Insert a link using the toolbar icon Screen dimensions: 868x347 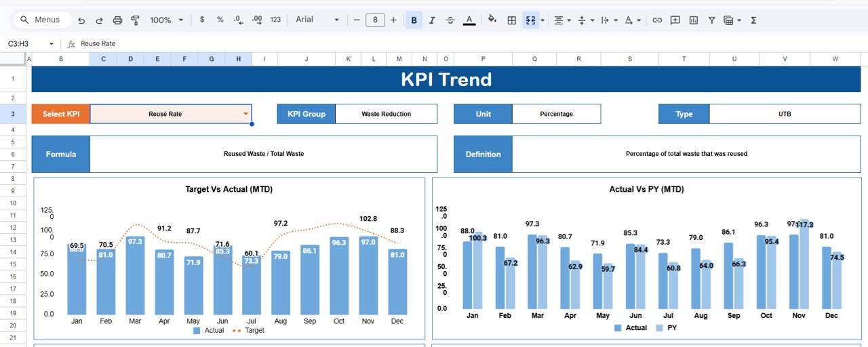tap(657, 20)
